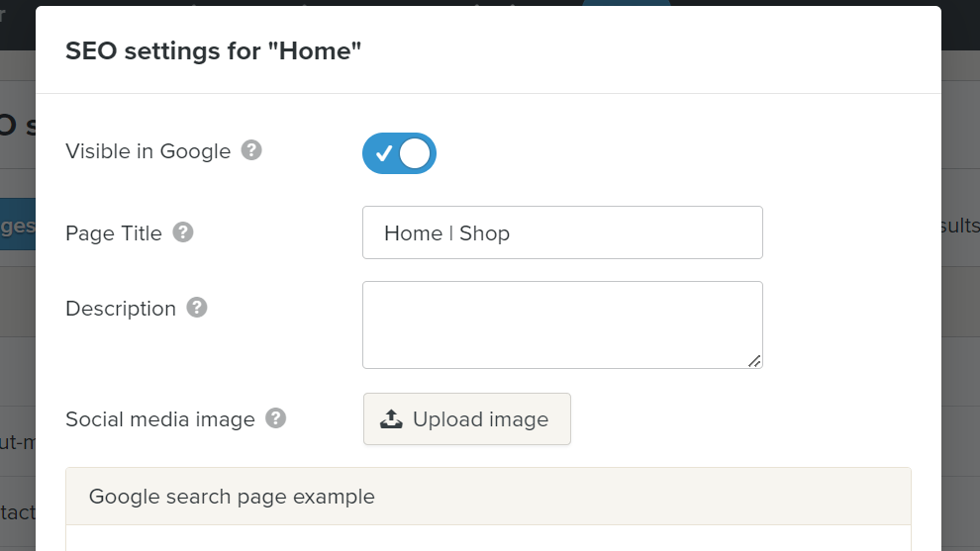
Task: Grab the Description textarea resize handle
Action: (x=754, y=361)
